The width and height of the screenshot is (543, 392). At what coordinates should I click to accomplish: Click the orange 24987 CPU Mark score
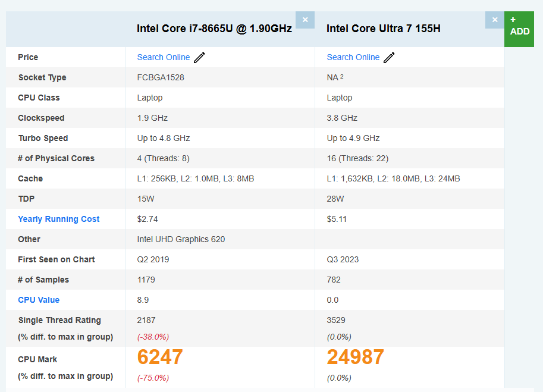point(356,357)
